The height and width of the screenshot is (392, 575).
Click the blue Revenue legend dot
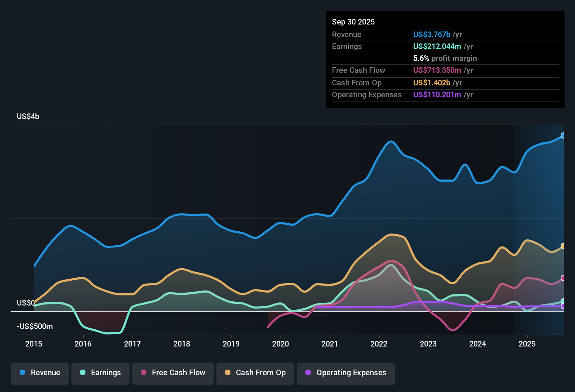pyautogui.click(x=22, y=373)
